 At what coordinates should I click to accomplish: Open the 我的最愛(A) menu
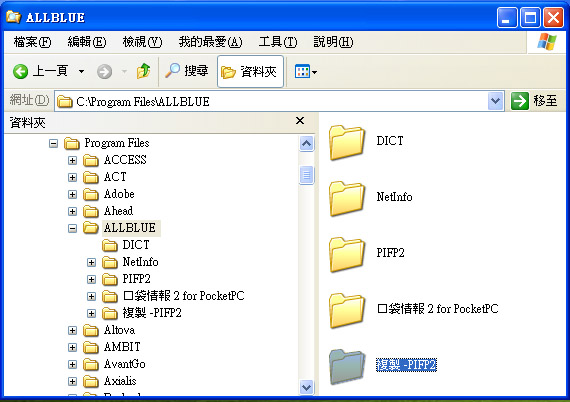click(x=210, y=42)
